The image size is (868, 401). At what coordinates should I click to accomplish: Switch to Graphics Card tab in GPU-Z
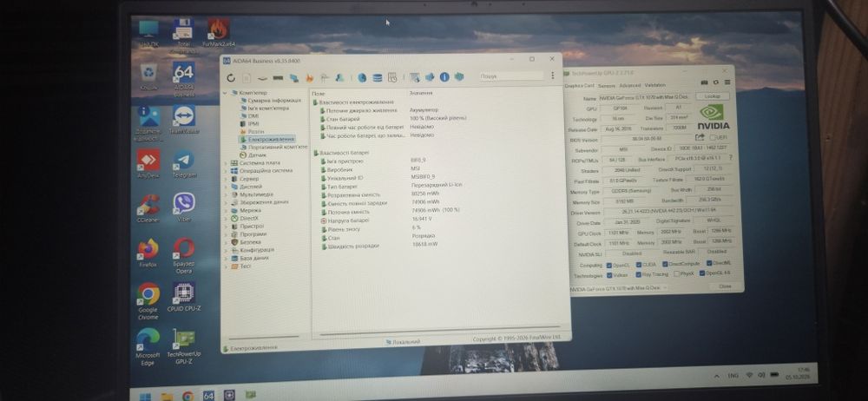coord(580,86)
